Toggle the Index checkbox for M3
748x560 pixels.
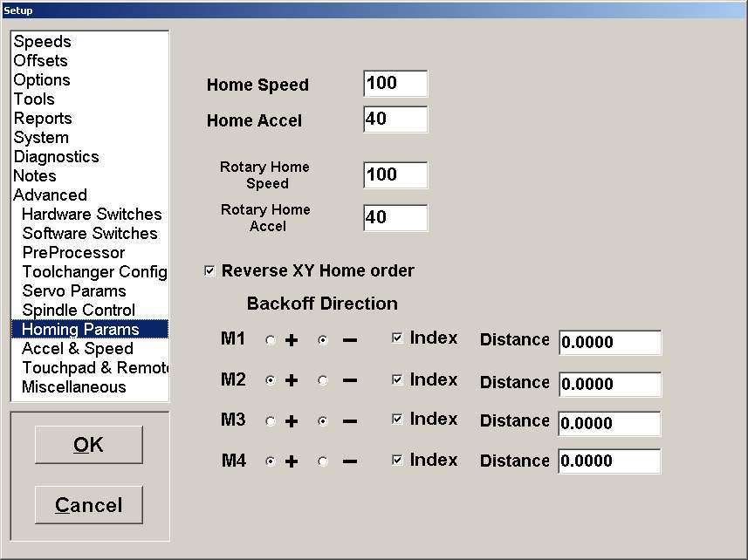pos(397,420)
